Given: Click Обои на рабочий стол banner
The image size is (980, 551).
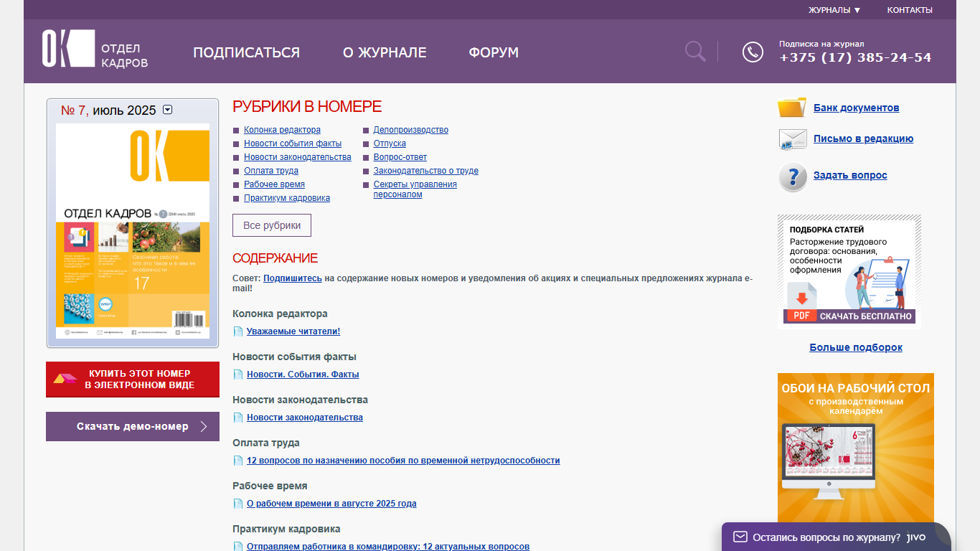Looking at the screenshot, I should point(856,448).
